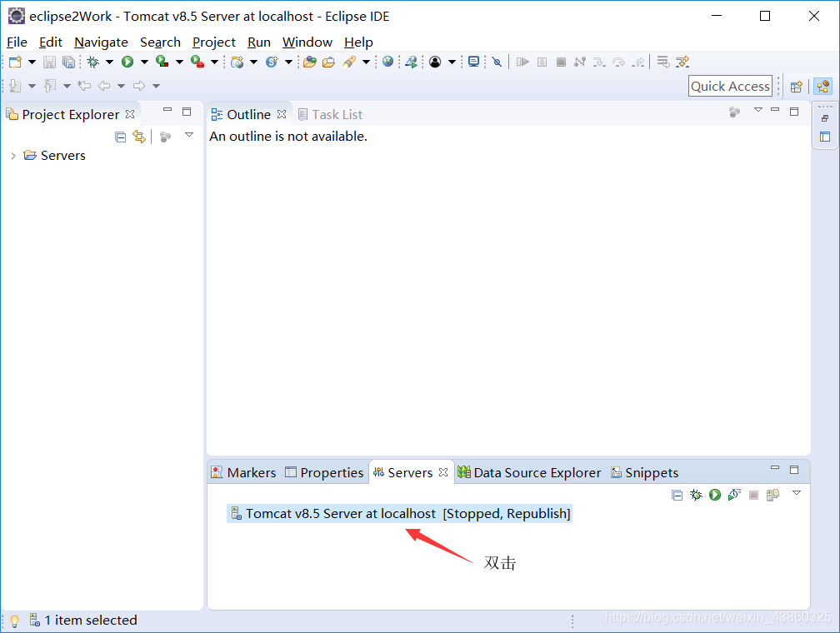Click the Terminate debug control
The image size is (840, 633).
pyautogui.click(x=561, y=62)
